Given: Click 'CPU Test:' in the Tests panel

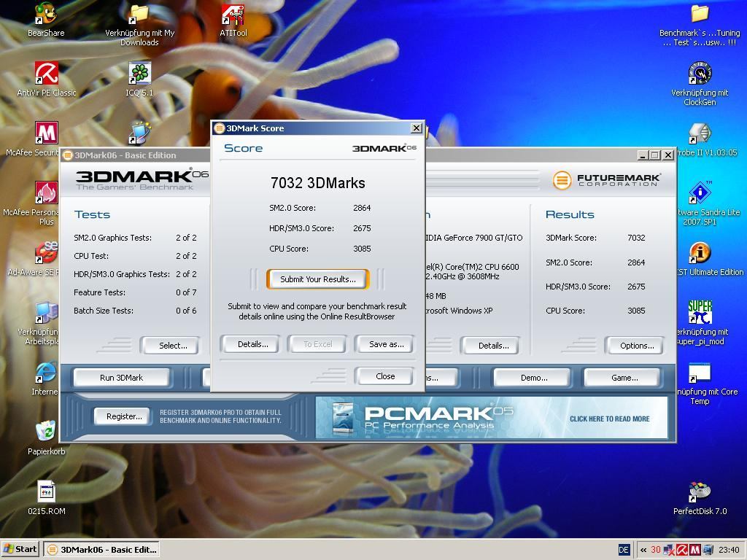Looking at the screenshot, I should [x=91, y=256].
